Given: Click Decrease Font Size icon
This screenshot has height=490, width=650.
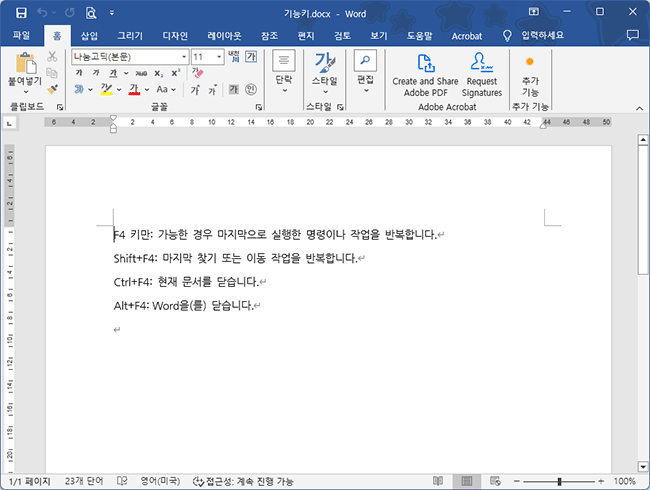Looking at the screenshot, I should 212,89.
